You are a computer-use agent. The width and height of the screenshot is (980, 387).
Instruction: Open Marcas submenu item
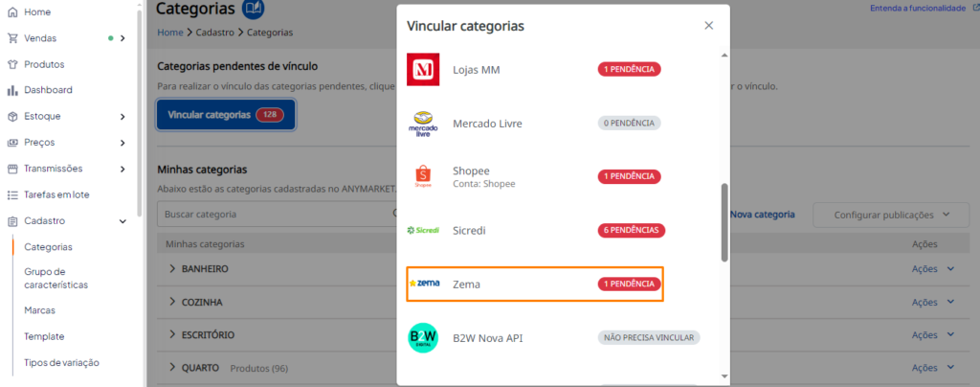click(x=40, y=310)
